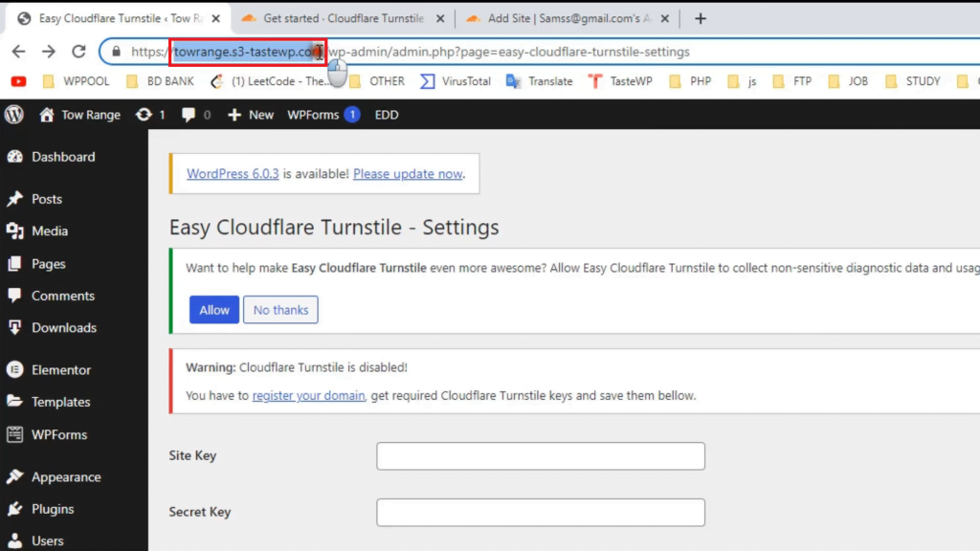Click the Please update now link
The image size is (980, 551).
click(x=408, y=174)
